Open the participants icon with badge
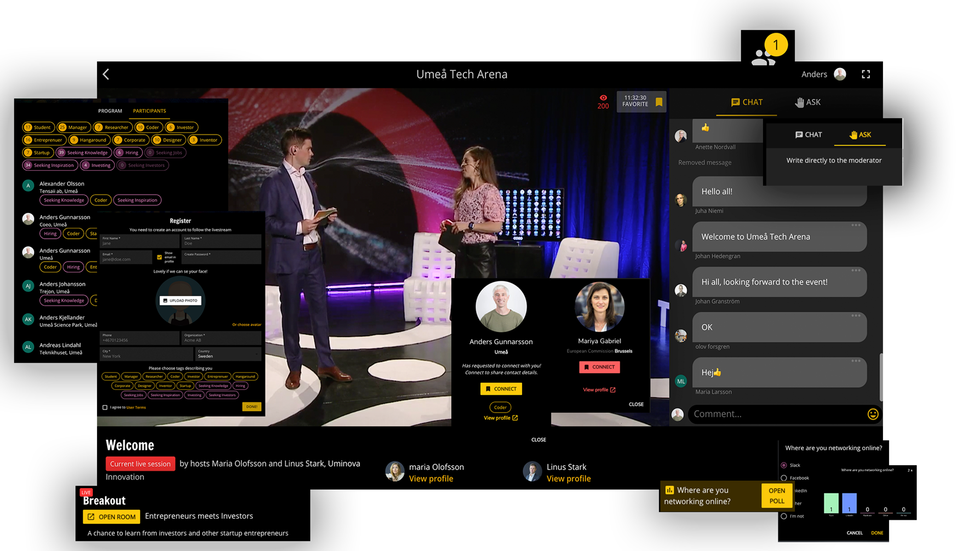 click(764, 57)
